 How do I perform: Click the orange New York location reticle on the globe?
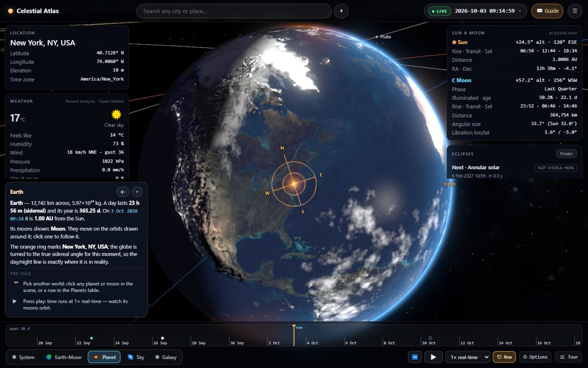[293, 183]
